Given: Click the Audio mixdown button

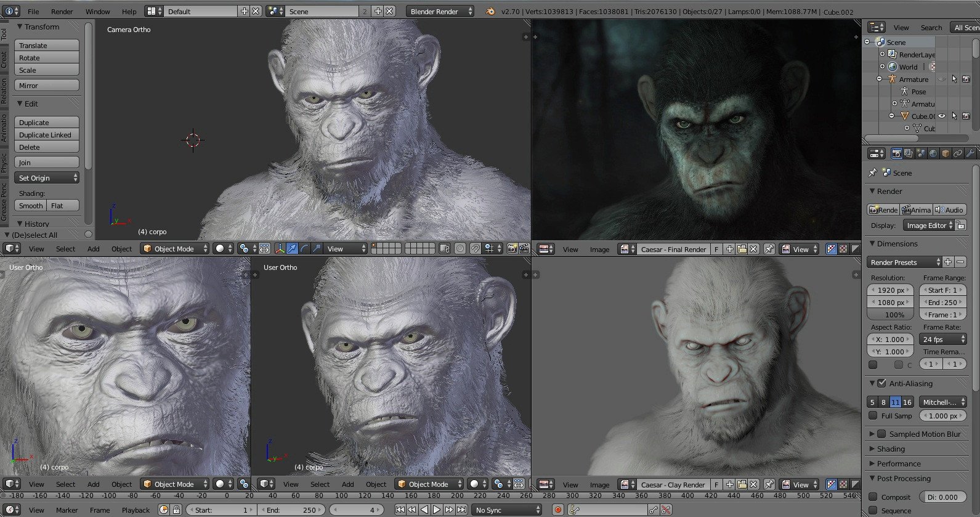Looking at the screenshot, I should (x=949, y=210).
